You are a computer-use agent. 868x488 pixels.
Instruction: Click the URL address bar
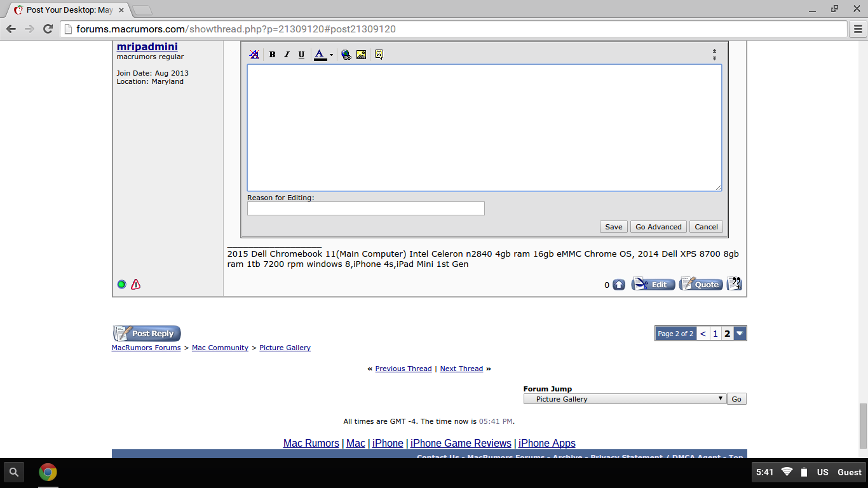(x=454, y=29)
